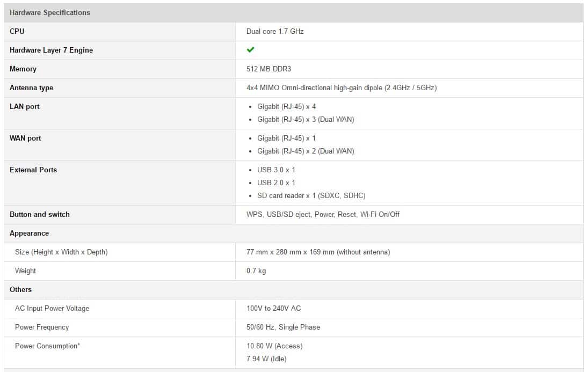Viewport: 588px width, 372px height.
Task: Select the '0.7 kg' value
Action: tap(256, 271)
